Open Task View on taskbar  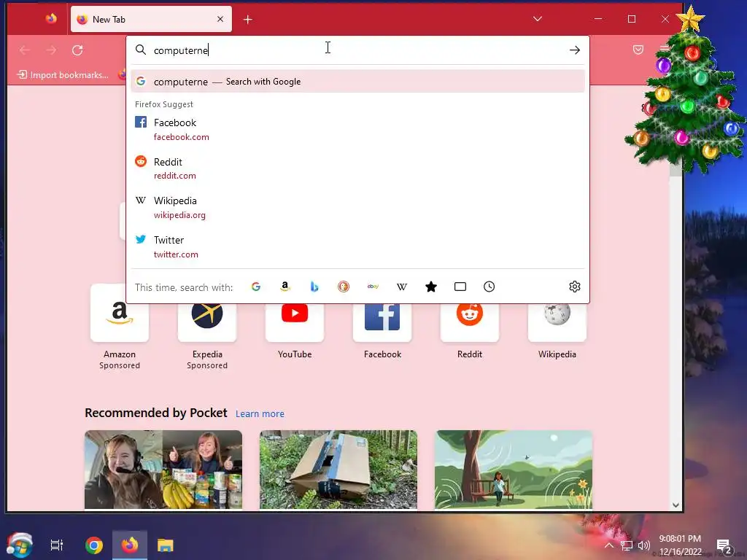(57, 545)
